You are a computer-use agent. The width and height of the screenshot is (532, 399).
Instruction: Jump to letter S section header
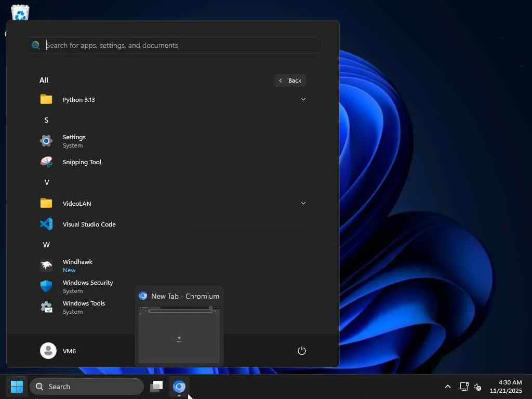(46, 120)
